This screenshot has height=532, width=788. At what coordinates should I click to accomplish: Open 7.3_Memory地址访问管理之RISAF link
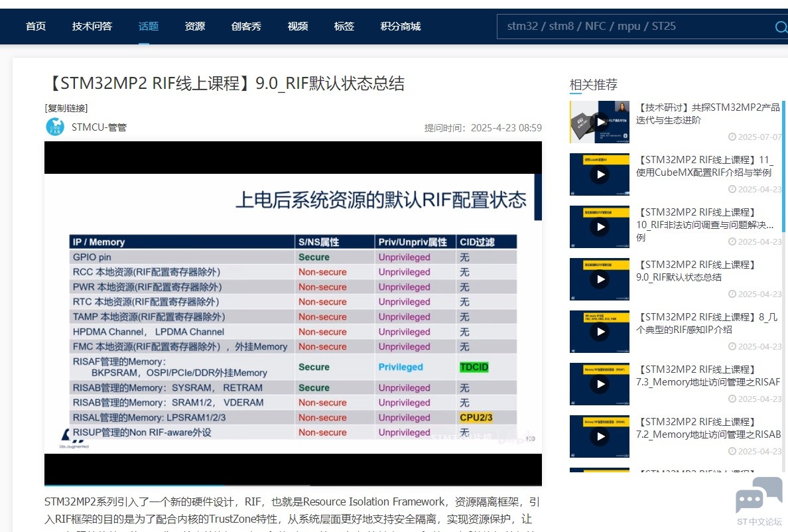click(x=708, y=375)
